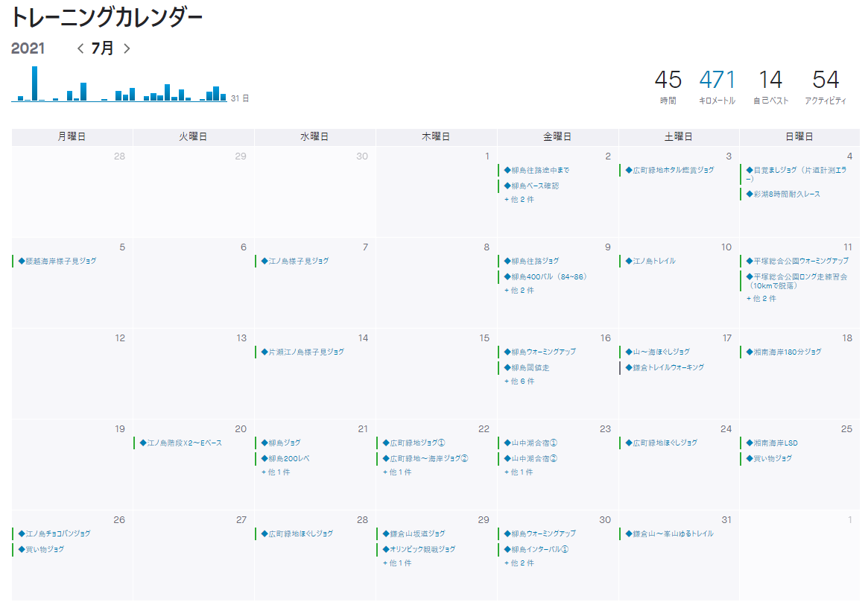Screen dimensions: 868x608
Task: Open activity 広町緑地ほぐしジョグ on July 24
Action: pyautogui.click(x=662, y=443)
